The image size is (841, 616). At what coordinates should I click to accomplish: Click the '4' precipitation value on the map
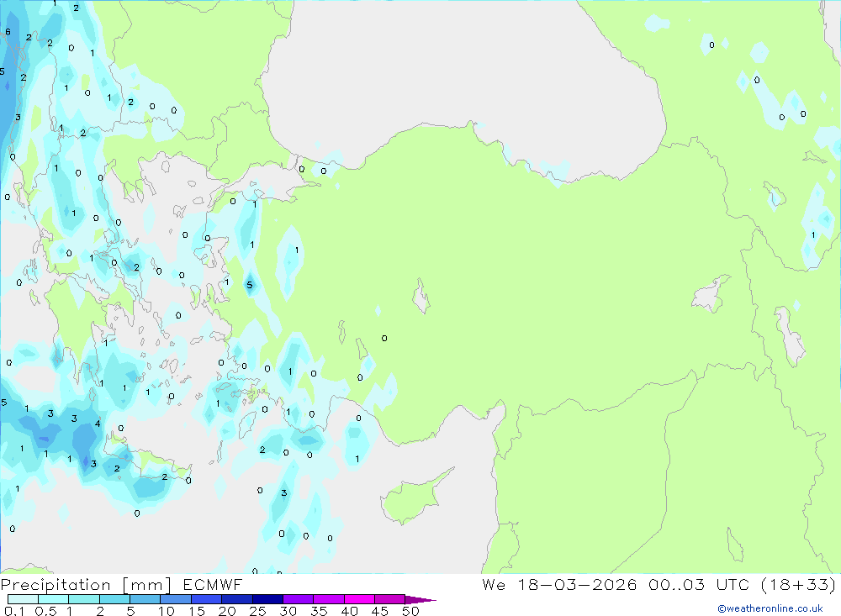coord(98,424)
